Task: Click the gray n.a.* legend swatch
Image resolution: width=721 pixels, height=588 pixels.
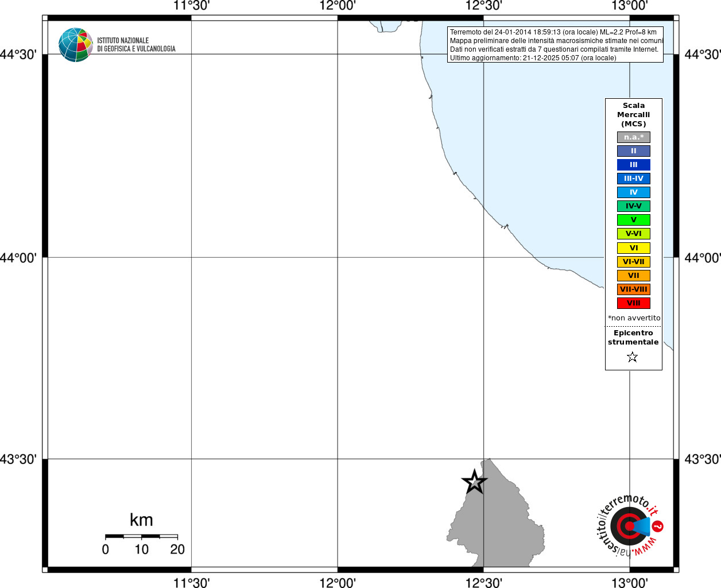Action: (x=634, y=137)
